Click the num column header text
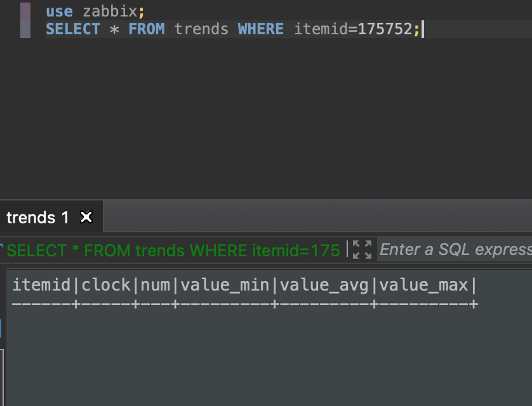Image resolution: width=532 pixels, height=406 pixels. [x=156, y=285]
